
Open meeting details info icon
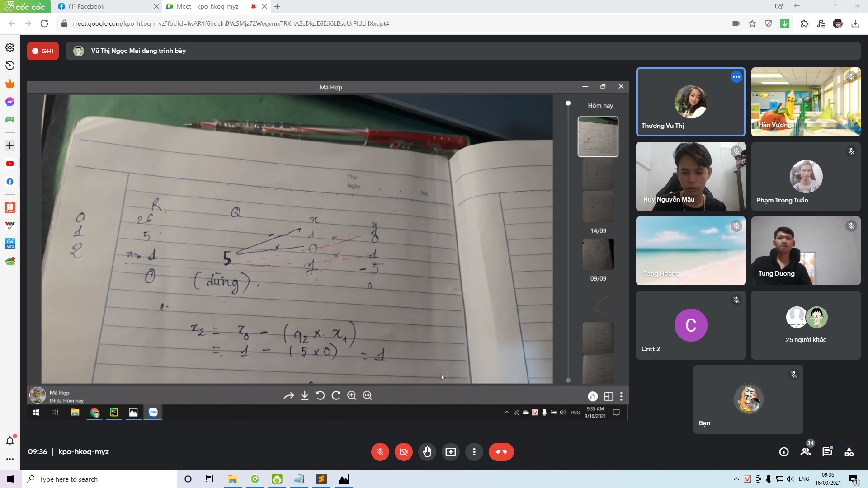pos(784,452)
